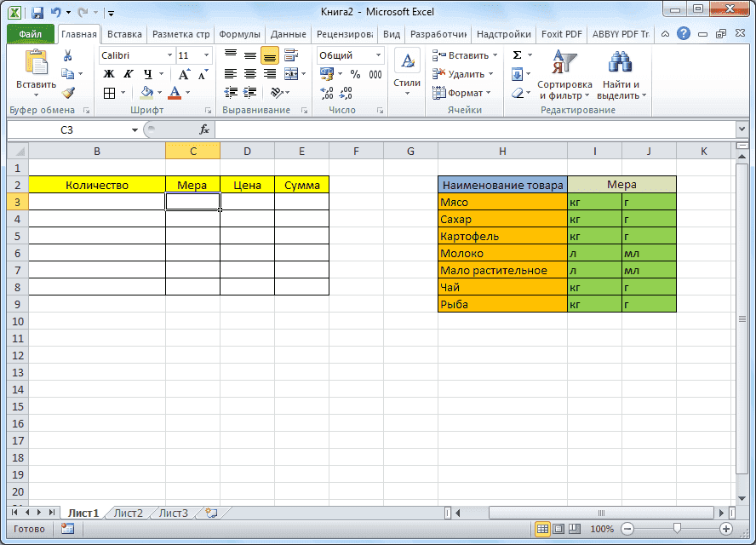Open the Calibri font dropdown

click(170, 54)
